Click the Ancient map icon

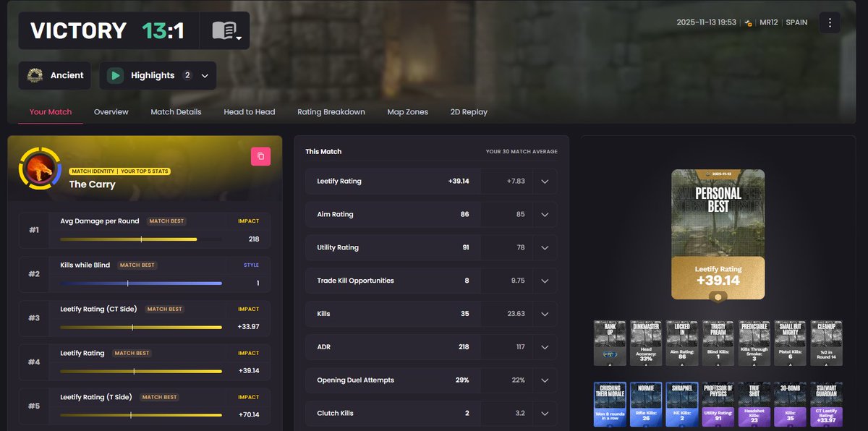click(x=35, y=75)
